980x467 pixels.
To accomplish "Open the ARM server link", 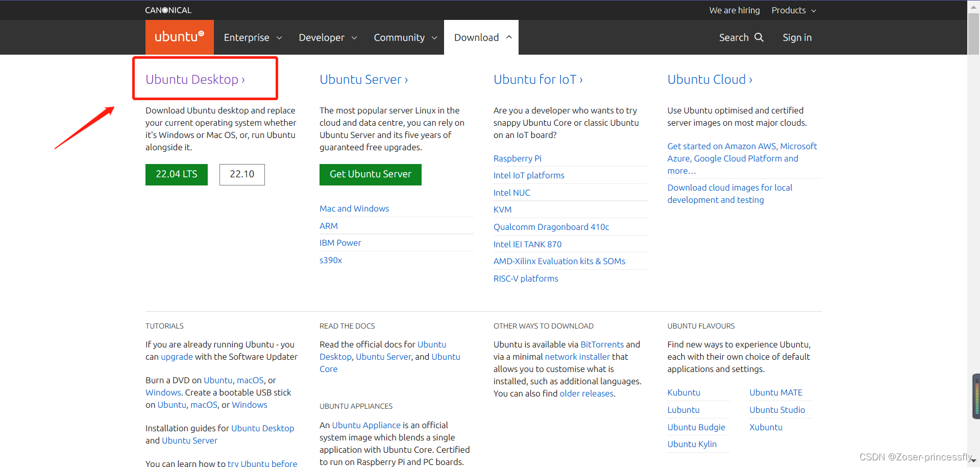I will 329,226.
